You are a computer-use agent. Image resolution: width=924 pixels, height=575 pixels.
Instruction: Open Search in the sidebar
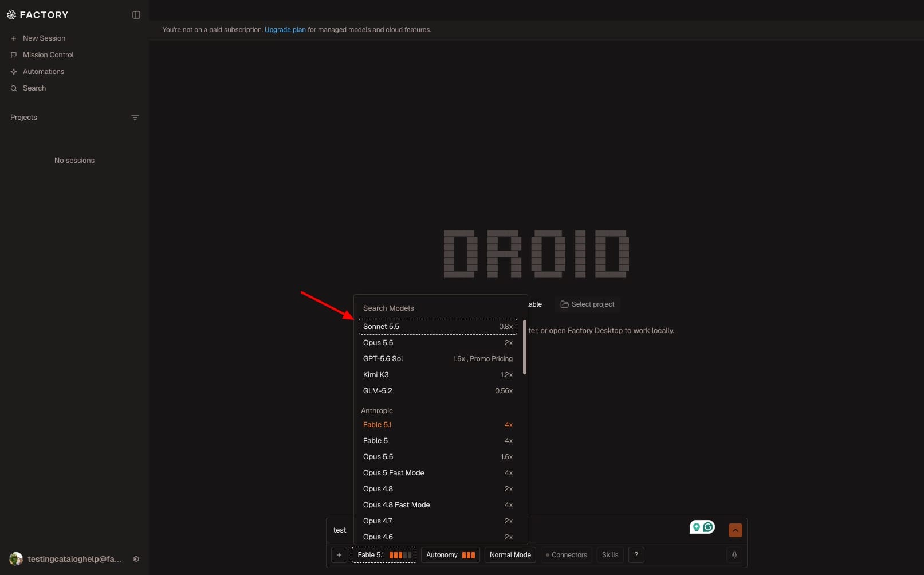[x=34, y=88]
